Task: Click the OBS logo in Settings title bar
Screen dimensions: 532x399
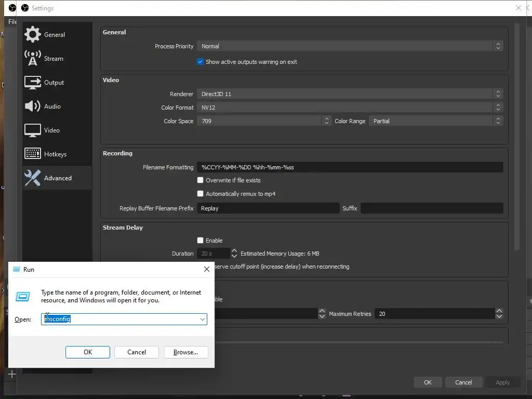Action: (25, 8)
